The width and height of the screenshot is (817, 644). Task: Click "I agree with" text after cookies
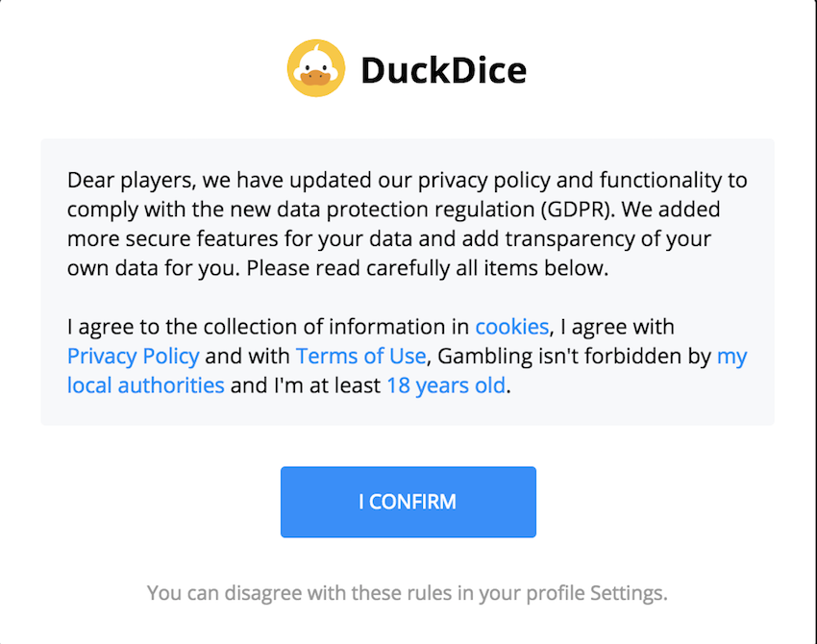click(617, 327)
